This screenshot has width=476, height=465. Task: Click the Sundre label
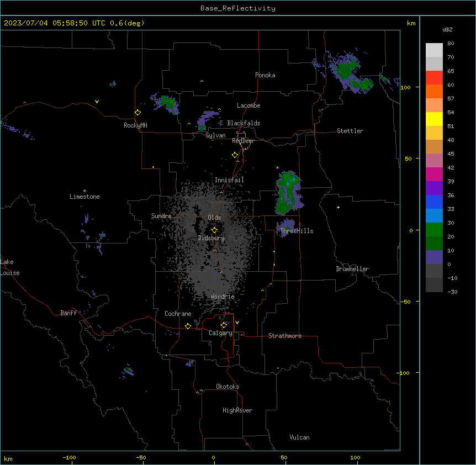tap(161, 216)
